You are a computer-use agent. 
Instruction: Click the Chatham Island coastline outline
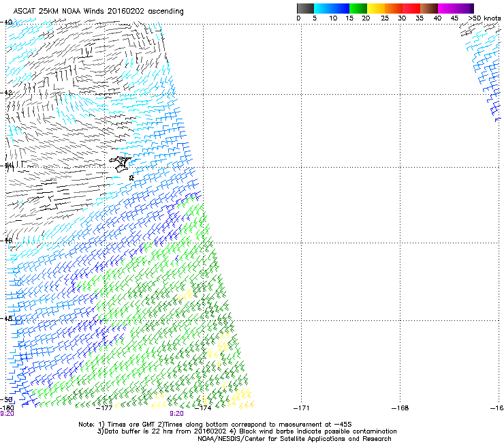point(120,164)
